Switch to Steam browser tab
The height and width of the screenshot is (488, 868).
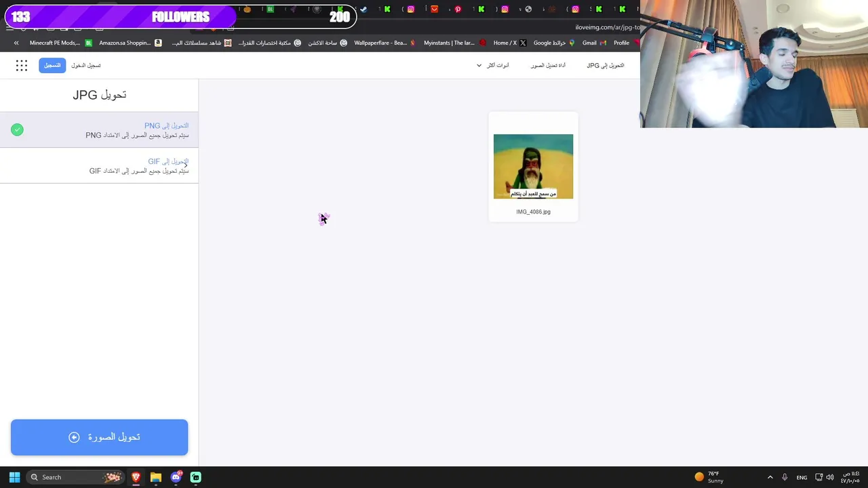point(363,9)
